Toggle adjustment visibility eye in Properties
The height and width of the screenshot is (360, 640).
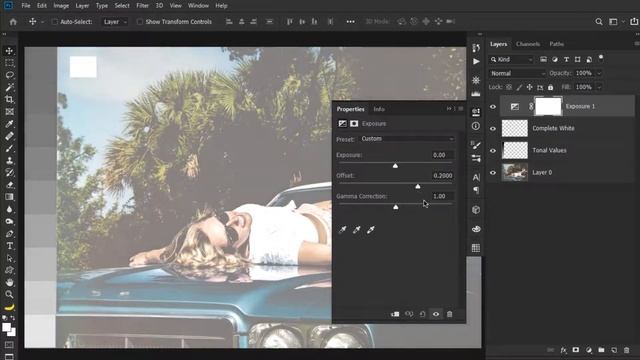point(436,314)
